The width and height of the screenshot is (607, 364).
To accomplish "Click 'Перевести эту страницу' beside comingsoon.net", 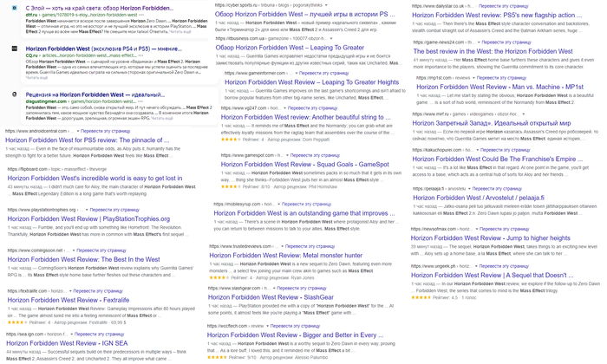I will coord(101,250).
